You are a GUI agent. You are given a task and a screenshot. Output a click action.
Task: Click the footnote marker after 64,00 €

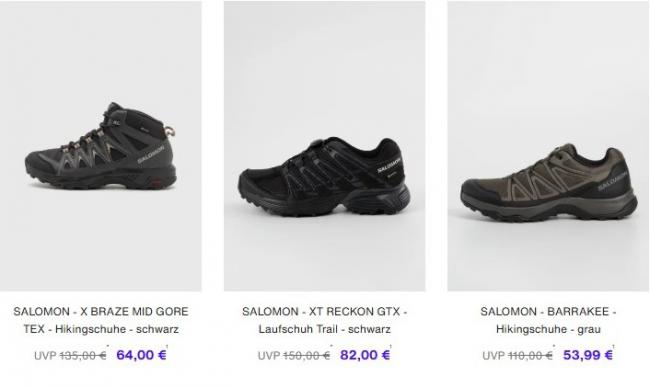(167, 346)
